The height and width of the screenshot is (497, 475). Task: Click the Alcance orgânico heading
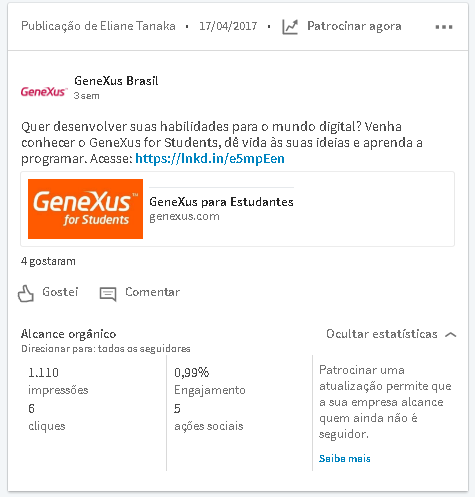coord(68,334)
